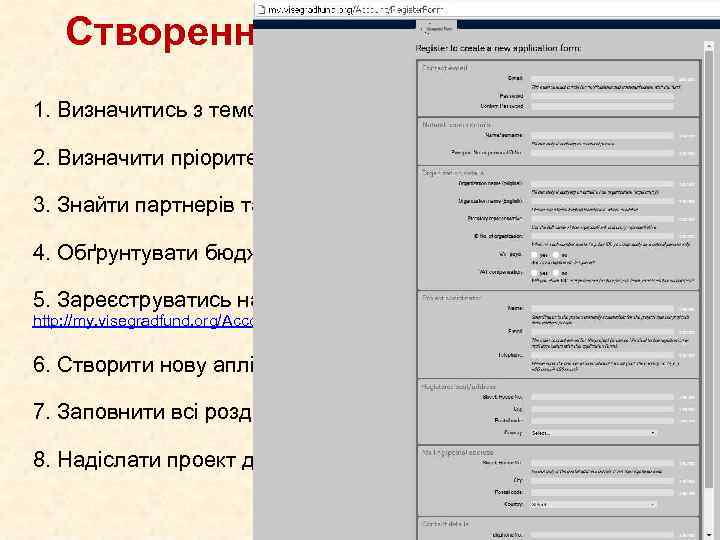Open the Country dropdown in Registered address
Screen dimensions: 720x540
click(x=593, y=433)
